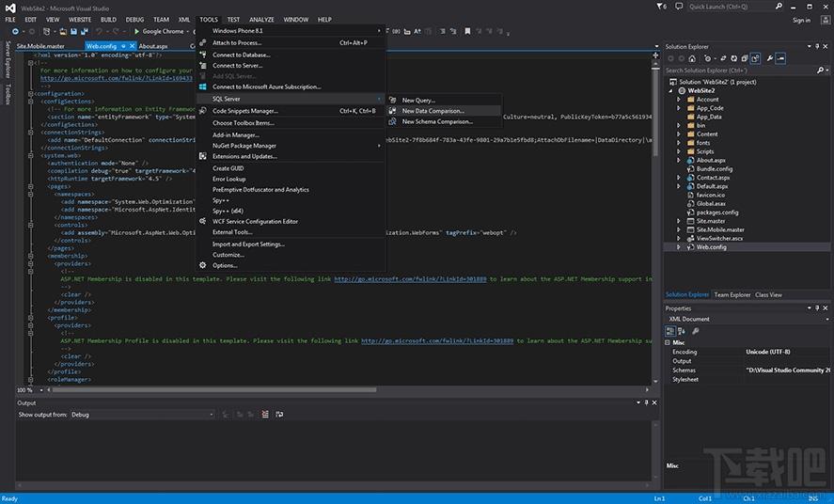This screenshot has height=504, width=834.
Task: Click Search Solution Explorer input field
Action: 739,71
